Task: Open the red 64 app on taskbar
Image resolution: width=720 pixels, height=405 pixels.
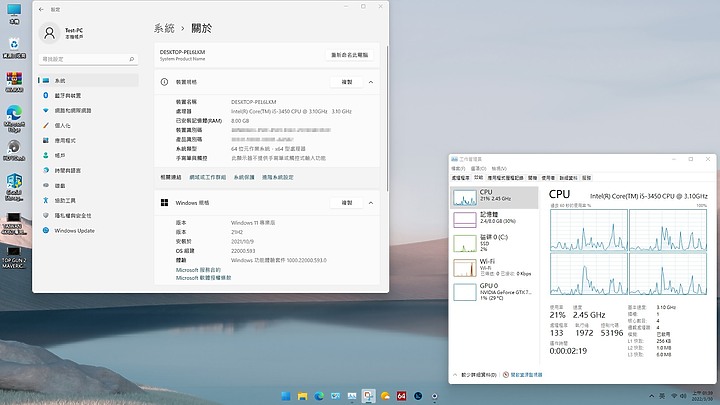Action: (x=401, y=396)
